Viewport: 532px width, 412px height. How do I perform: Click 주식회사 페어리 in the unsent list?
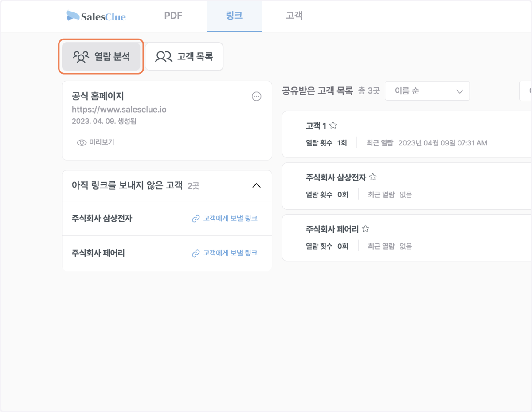pyautogui.click(x=98, y=253)
